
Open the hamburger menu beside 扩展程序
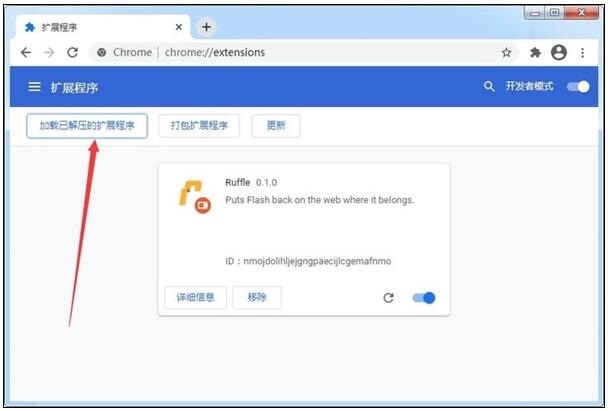(x=35, y=87)
